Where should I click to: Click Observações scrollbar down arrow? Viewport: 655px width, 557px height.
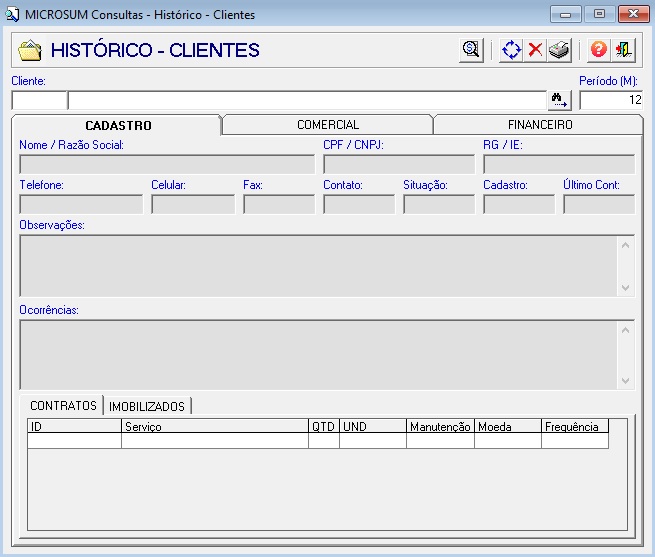[x=625, y=287]
